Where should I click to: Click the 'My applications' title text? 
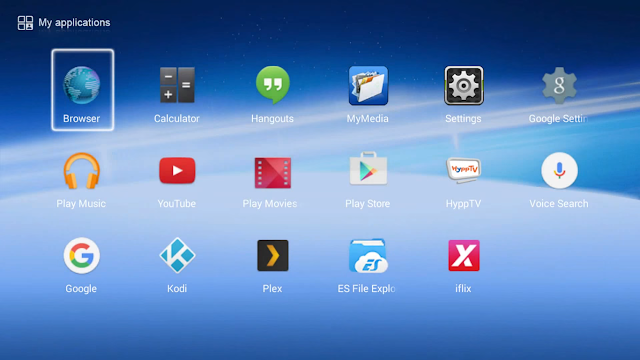click(74, 22)
